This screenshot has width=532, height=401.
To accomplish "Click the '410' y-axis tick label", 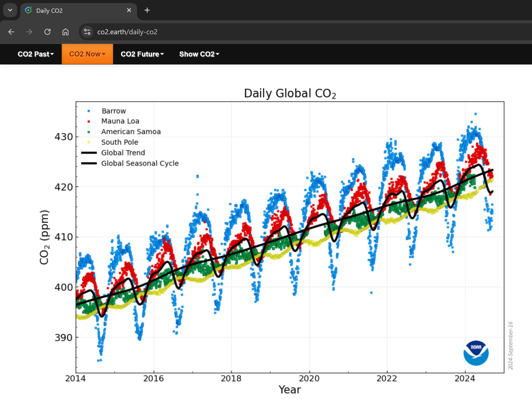I will [64, 237].
